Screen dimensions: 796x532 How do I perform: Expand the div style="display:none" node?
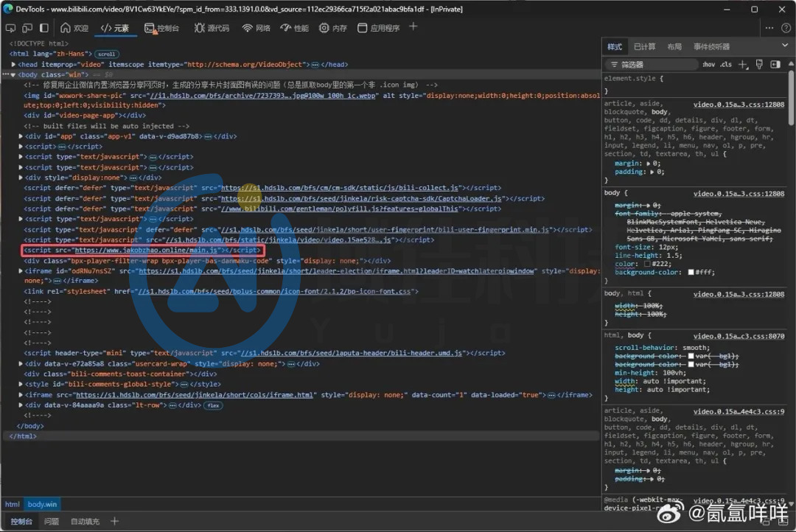tap(21, 178)
